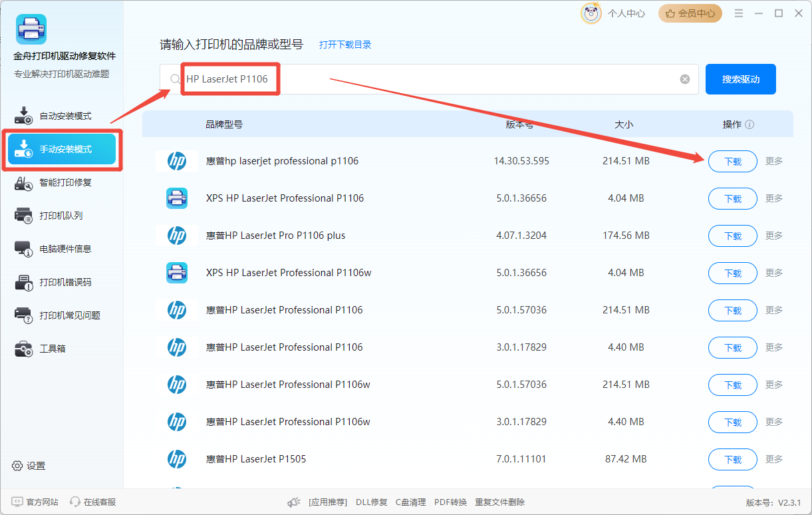812x515 pixels.
Task: Expand 更多 for P1106 version 3.0.1.17829
Action: [x=774, y=347]
